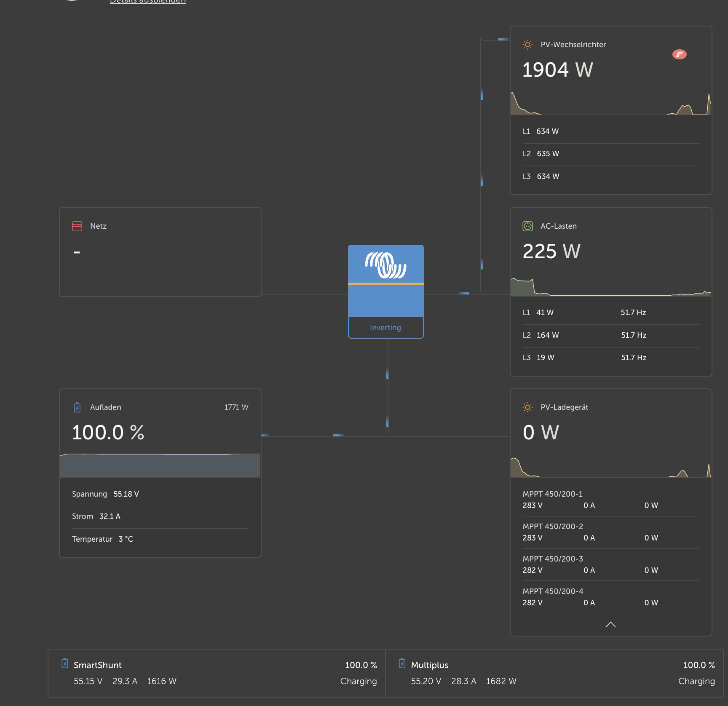Image resolution: width=728 pixels, height=706 pixels.
Task: Click the AC-Lasten load history graph
Action: click(x=610, y=287)
